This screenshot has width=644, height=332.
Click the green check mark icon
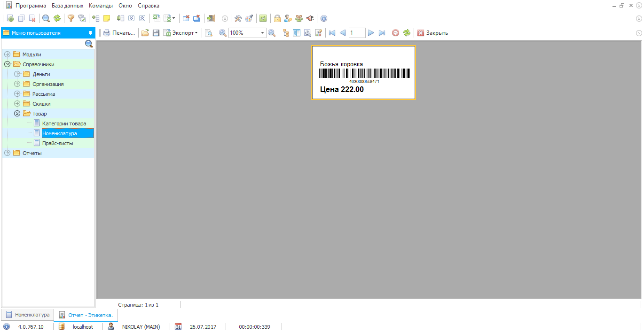click(x=263, y=19)
